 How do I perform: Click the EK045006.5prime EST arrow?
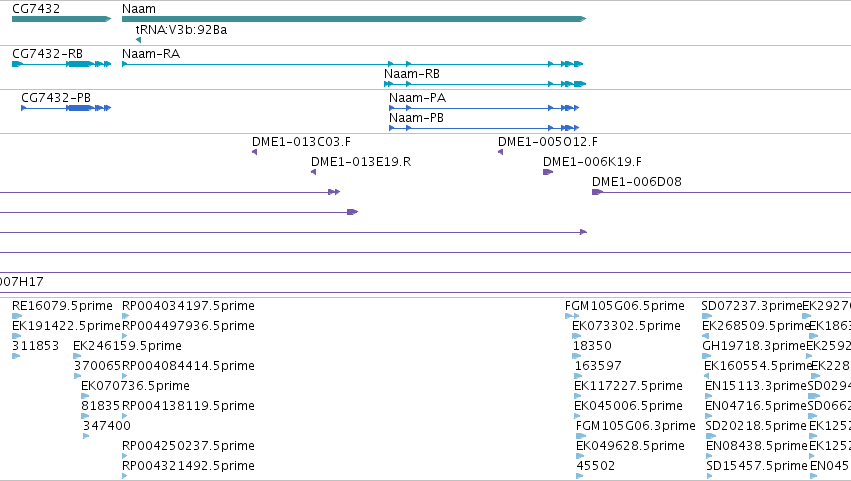coord(577,416)
